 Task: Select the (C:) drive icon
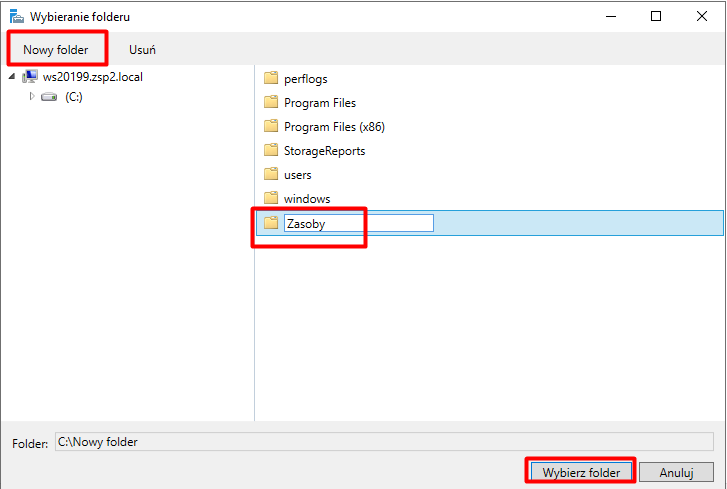point(49,97)
